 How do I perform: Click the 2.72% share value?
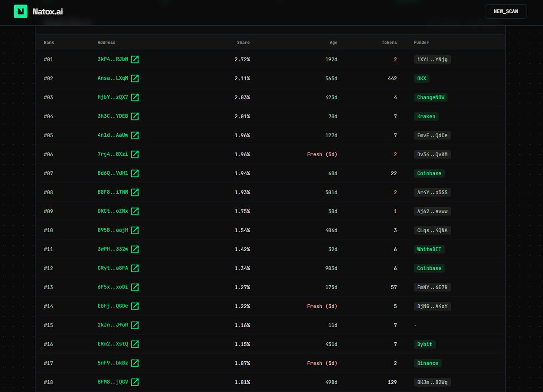coord(242,59)
